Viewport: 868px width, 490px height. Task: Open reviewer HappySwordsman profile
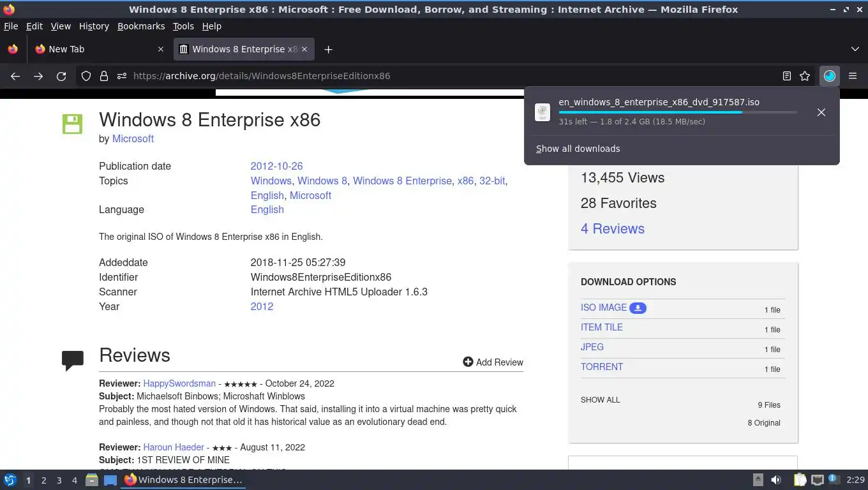(179, 383)
